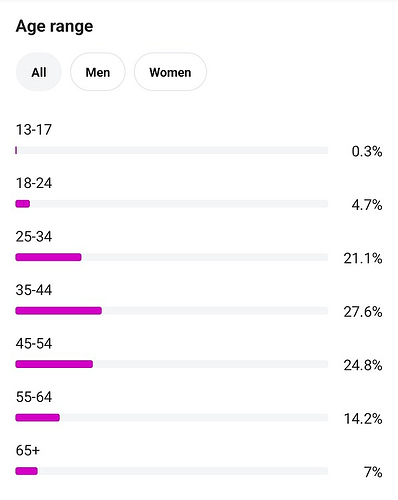Image resolution: width=398 pixels, height=500 pixels.
Task: Click the Age range heading
Action: pos(54,26)
